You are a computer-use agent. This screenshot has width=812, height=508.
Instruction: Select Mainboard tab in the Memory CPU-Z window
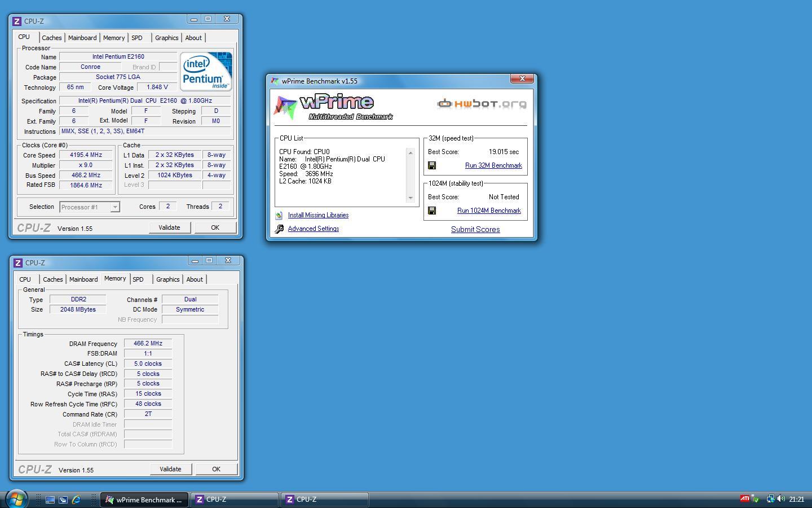click(83, 279)
